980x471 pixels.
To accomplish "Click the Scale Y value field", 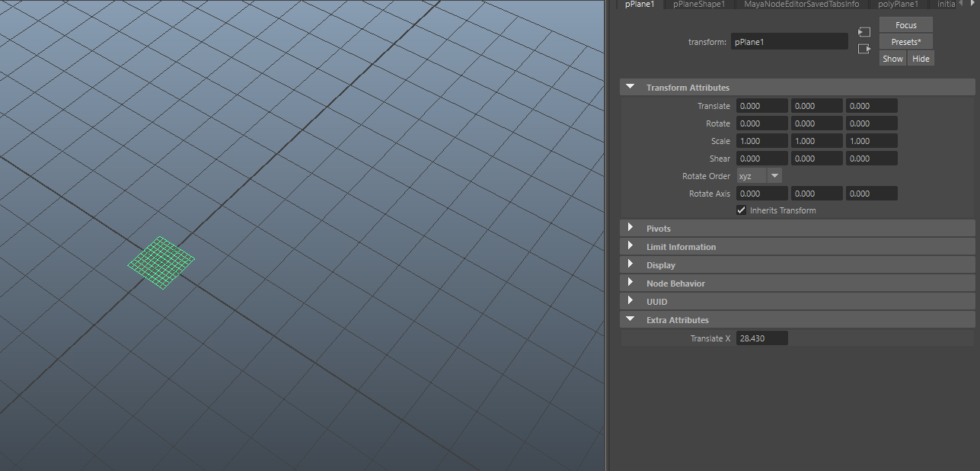I will pos(817,141).
